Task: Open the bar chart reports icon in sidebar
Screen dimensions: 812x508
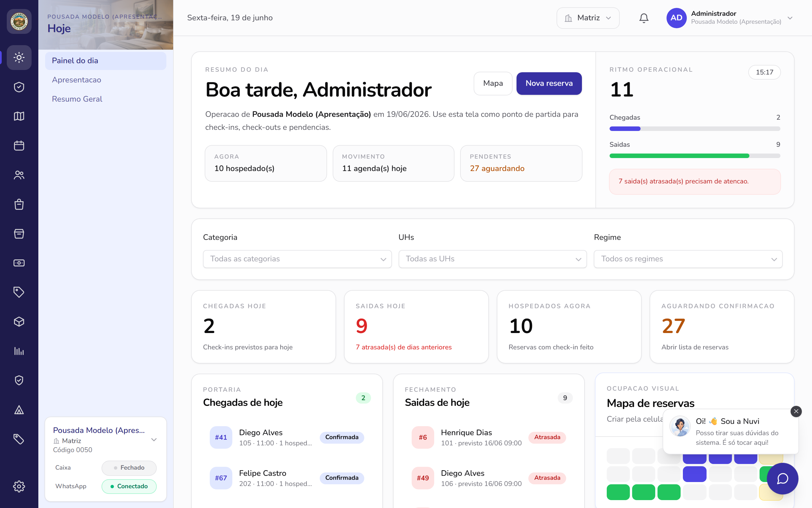Action: coord(19,351)
